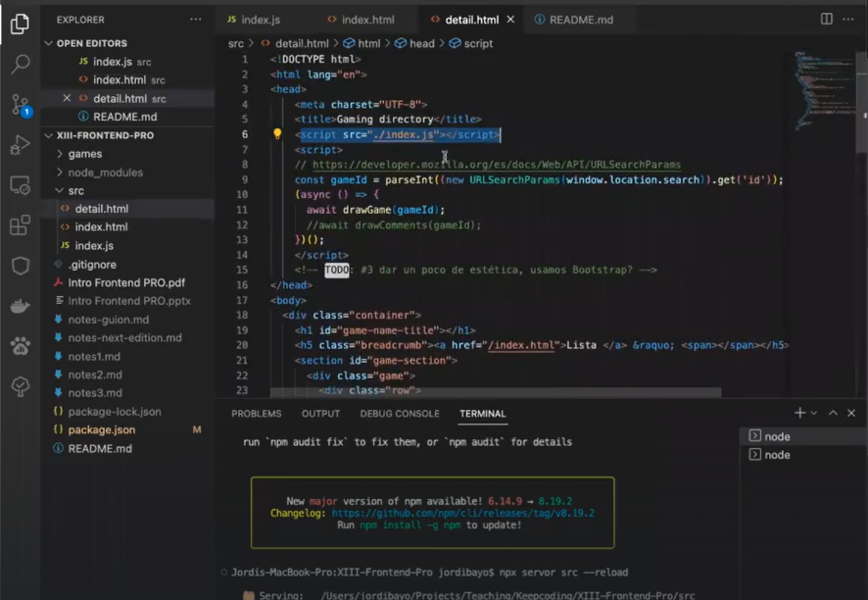Click the lightbulb quick fix icon on line 6
Viewport: 868px width, 600px height.
(x=277, y=133)
